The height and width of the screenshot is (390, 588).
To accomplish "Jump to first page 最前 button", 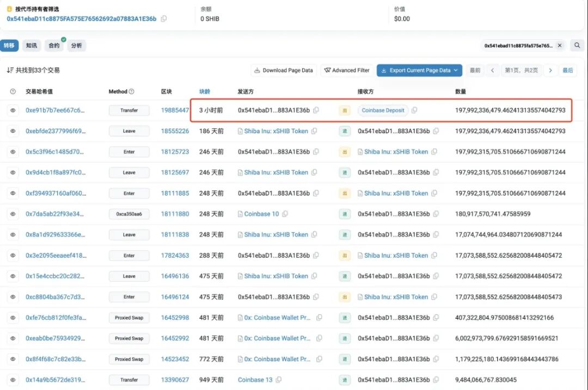I will tap(475, 70).
